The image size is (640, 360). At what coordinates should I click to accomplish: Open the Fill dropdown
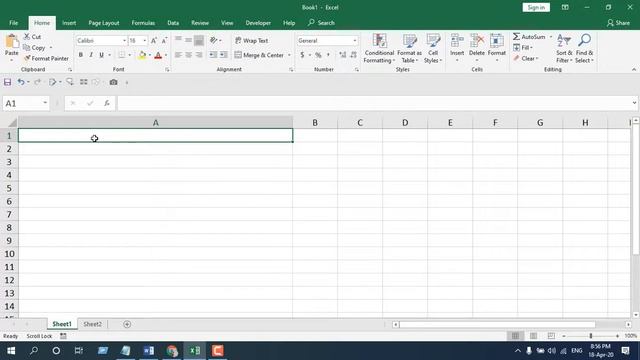pos(523,48)
